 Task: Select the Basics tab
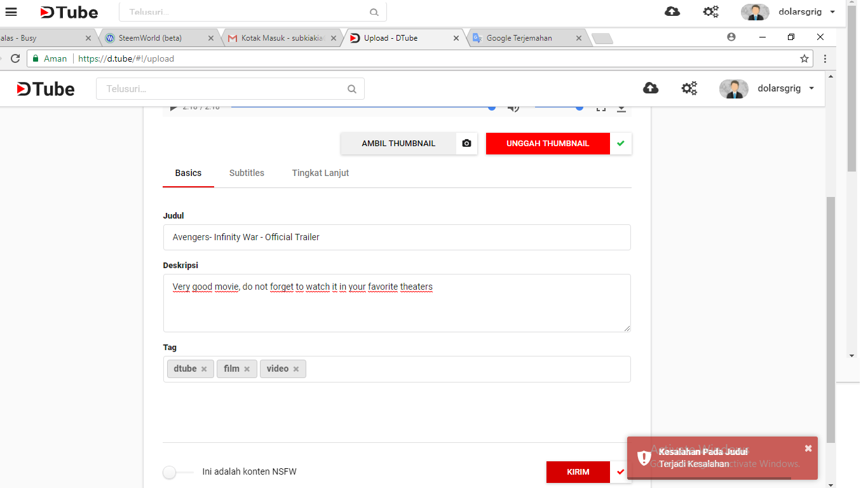click(188, 173)
